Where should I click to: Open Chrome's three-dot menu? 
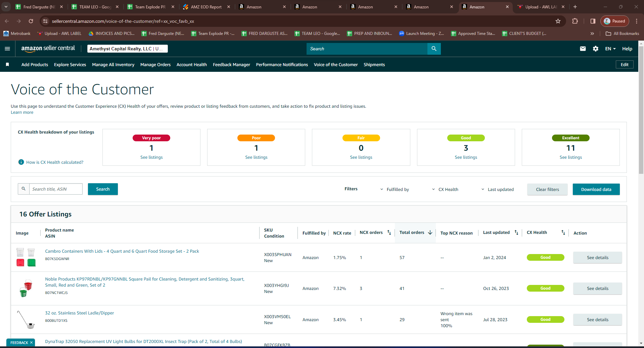pos(637,21)
